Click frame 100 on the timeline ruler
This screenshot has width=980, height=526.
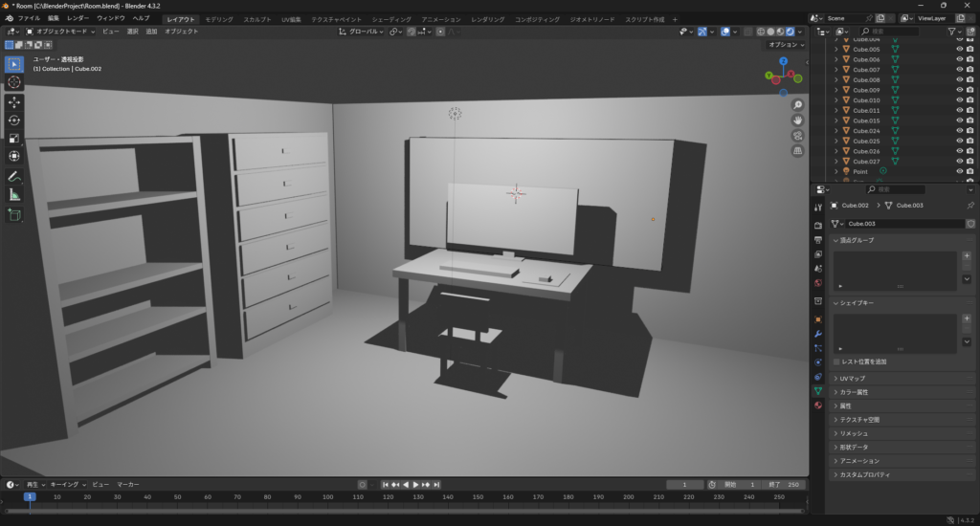pos(327,497)
